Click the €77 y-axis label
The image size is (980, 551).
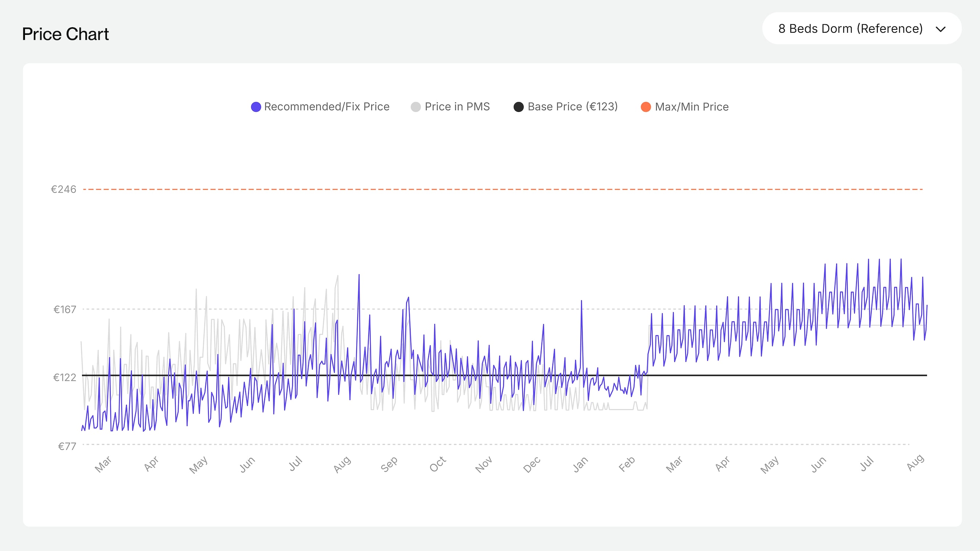point(67,446)
